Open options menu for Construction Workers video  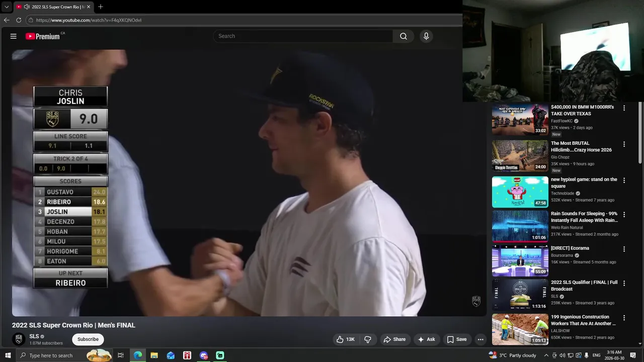click(x=624, y=318)
